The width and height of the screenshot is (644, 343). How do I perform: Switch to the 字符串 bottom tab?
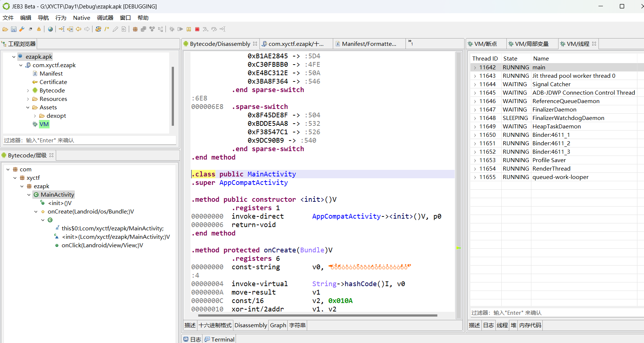pyautogui.click(x=297, y=325)
